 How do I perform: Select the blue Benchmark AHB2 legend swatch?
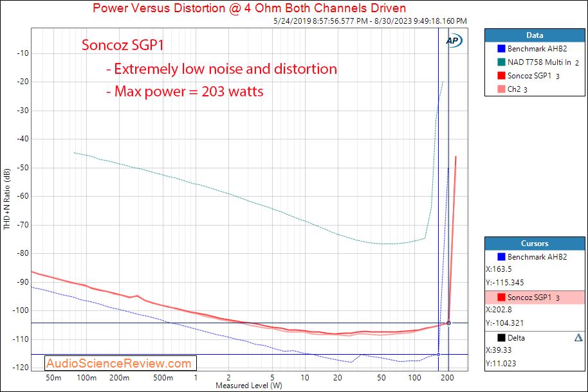501,49
